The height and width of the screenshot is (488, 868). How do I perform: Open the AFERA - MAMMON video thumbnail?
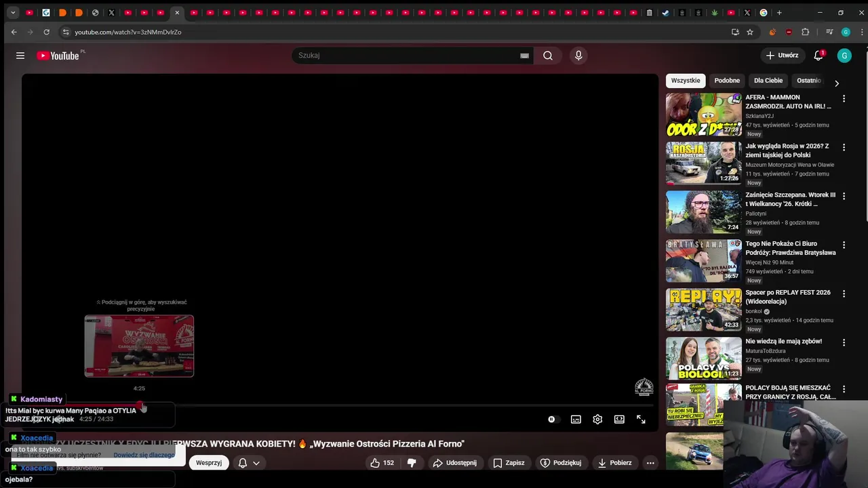(x=704, y=115)
